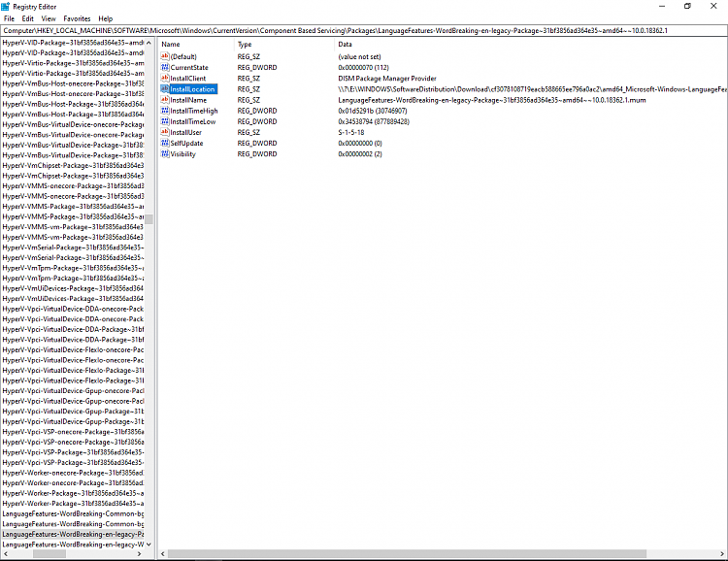Click the InstallUser string value icon
Viewport: 728px width, 561px height.
(165, 132)
